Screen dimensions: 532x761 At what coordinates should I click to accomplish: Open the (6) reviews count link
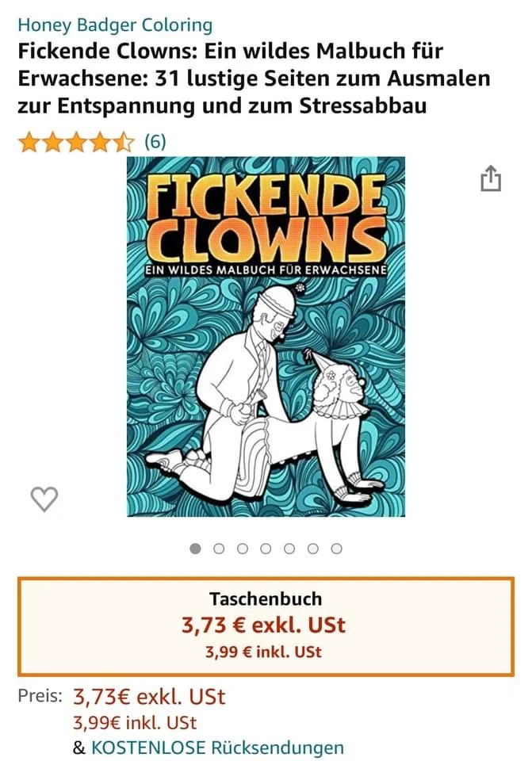[x=155, y=143]
